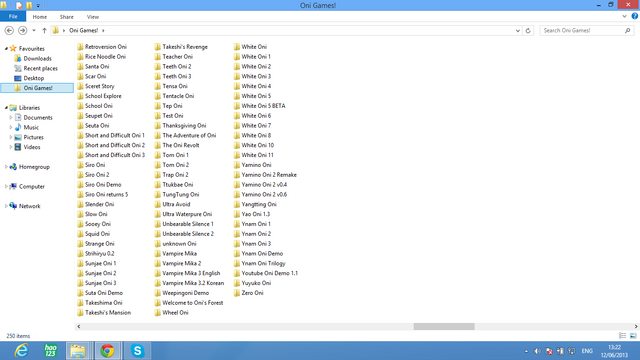Select the text 'Thanksgiving Oni'

tap(184, 125)
